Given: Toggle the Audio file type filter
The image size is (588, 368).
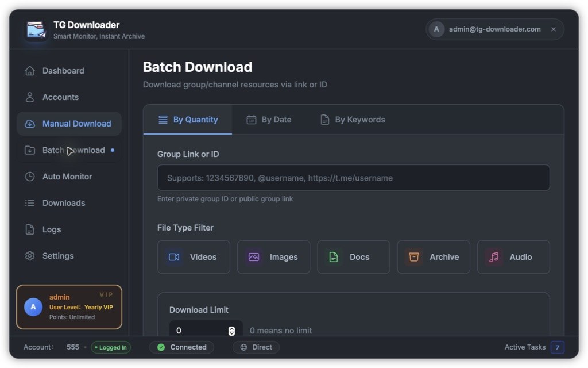Looking at the screenshot, I should 513,257.
